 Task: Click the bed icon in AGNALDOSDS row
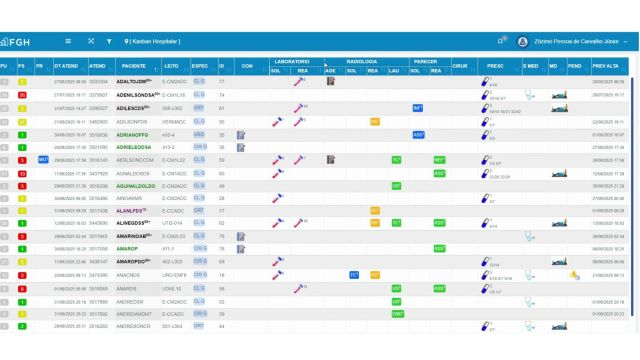coord(559,174)
